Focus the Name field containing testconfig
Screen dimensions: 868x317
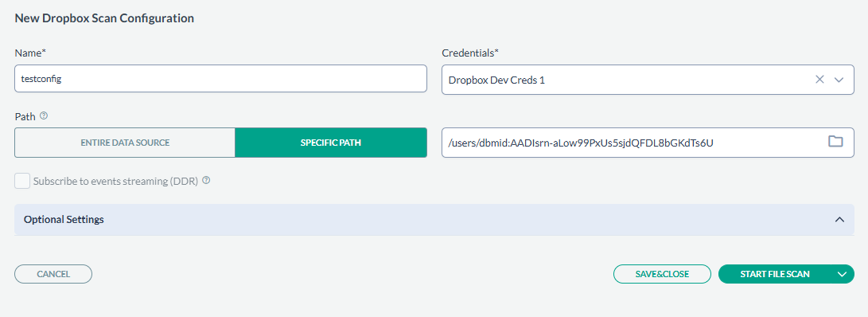(220, 79)
